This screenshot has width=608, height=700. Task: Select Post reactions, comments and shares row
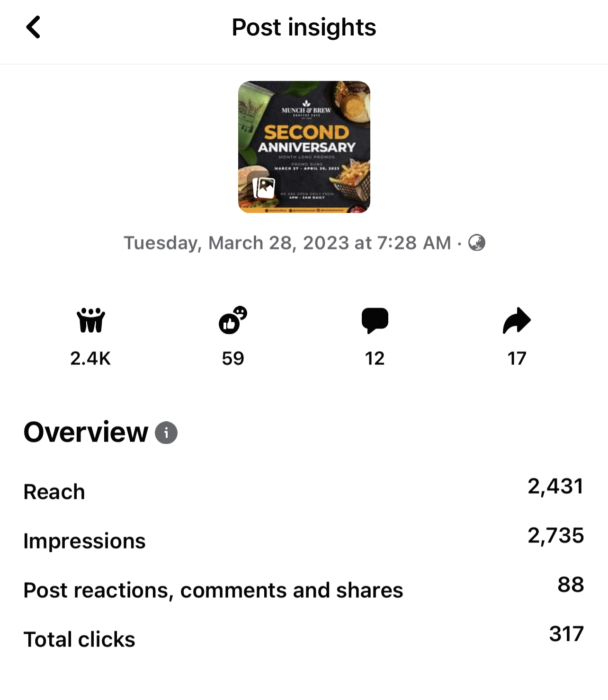[x=213, y=590]
